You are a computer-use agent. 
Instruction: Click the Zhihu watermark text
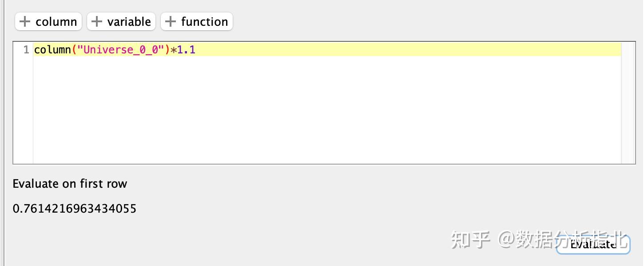[x=539, y=239]
